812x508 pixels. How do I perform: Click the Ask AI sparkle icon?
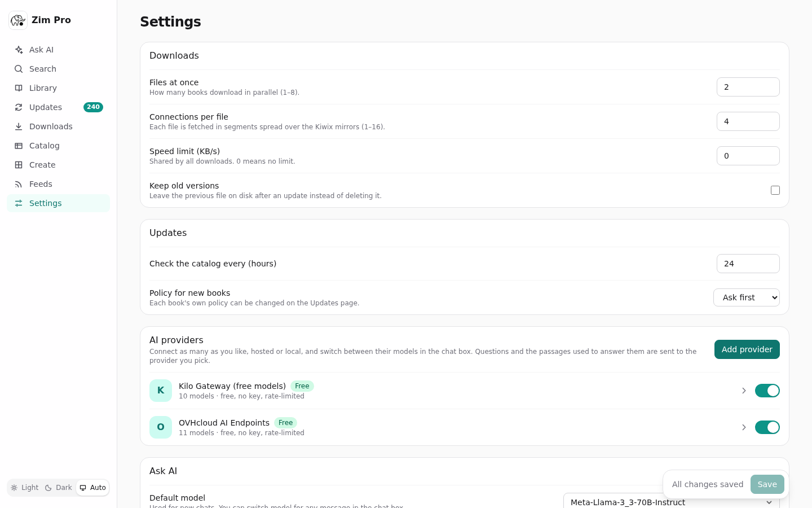coord(19,50)
